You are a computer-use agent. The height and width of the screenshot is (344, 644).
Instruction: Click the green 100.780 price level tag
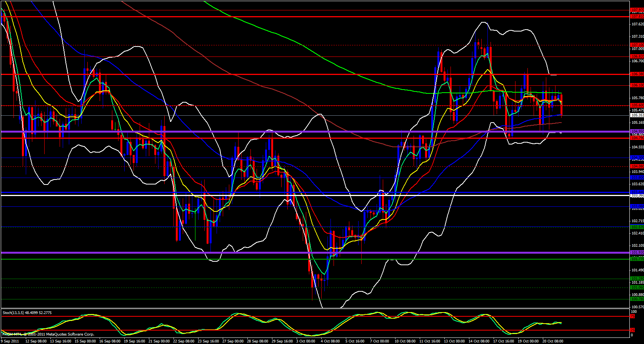point(637,299)
